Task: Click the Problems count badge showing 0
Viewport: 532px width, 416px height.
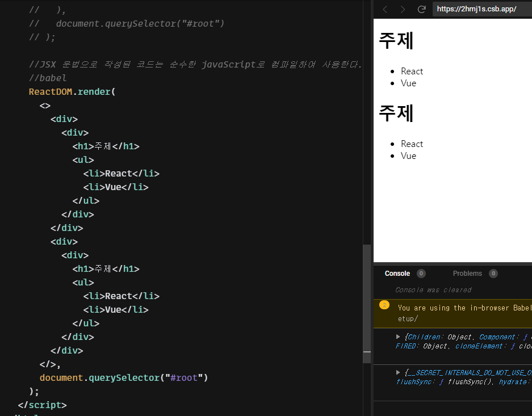Action: (493, 274)
